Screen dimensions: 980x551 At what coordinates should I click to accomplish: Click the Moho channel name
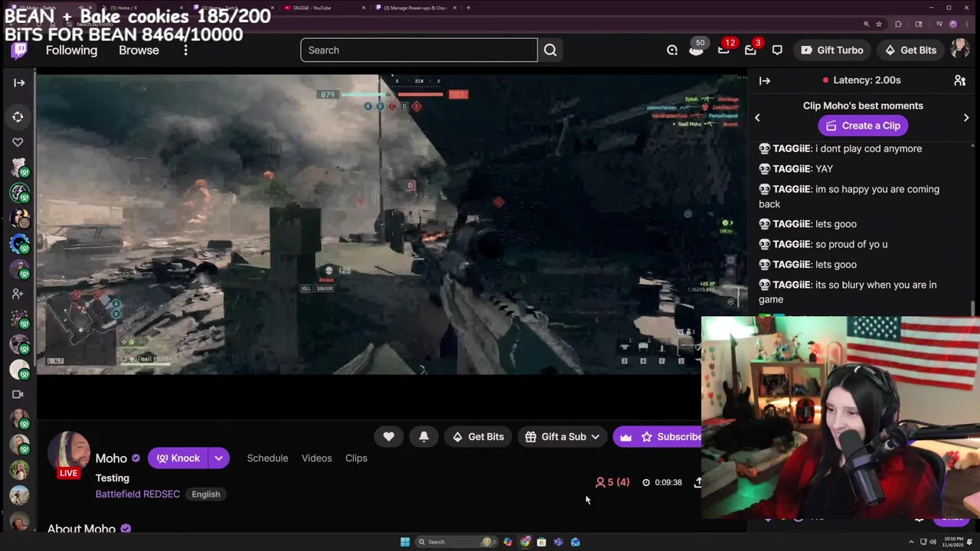(111, 458)
